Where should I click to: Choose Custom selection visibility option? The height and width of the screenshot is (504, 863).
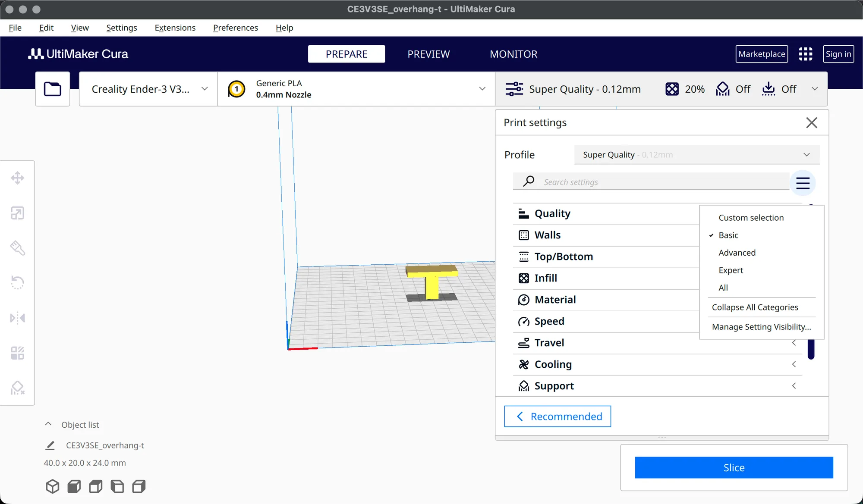click(x=762, y=218)
